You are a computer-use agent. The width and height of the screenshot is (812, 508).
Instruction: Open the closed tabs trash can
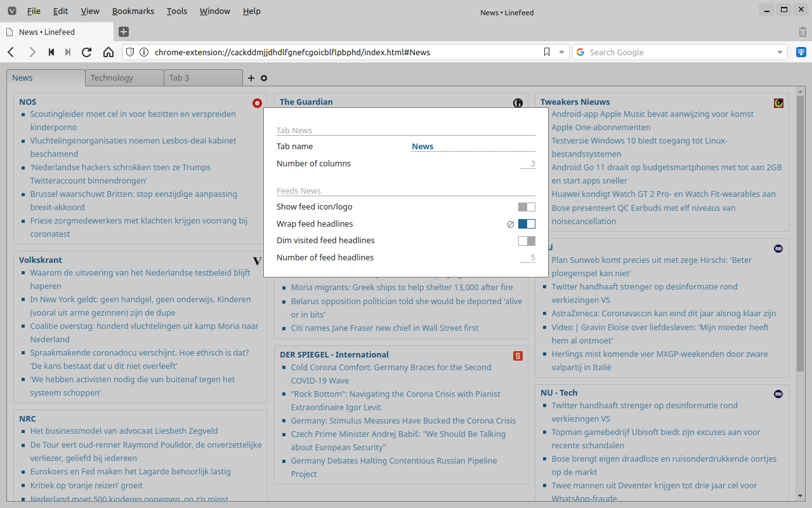pos(802,32)
